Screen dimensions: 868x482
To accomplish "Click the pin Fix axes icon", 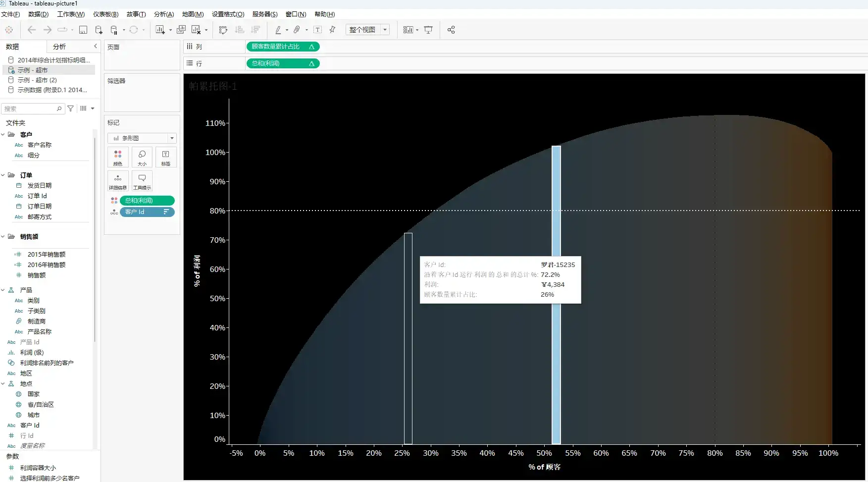I will (x=332, y=30).
